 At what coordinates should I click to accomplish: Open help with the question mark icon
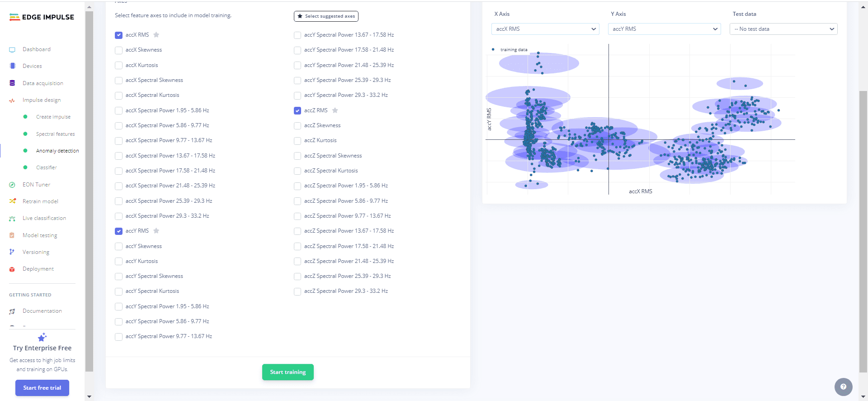(843, 387)
